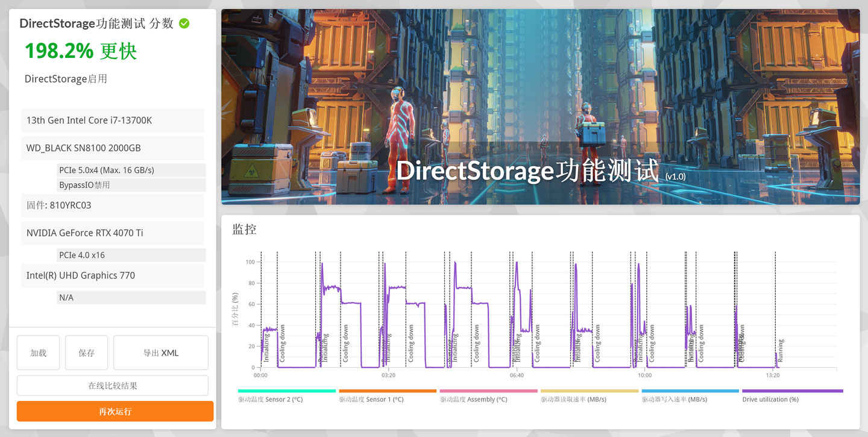Click the 监控 heading
This screenshot has width=868, height=437.
244,229
